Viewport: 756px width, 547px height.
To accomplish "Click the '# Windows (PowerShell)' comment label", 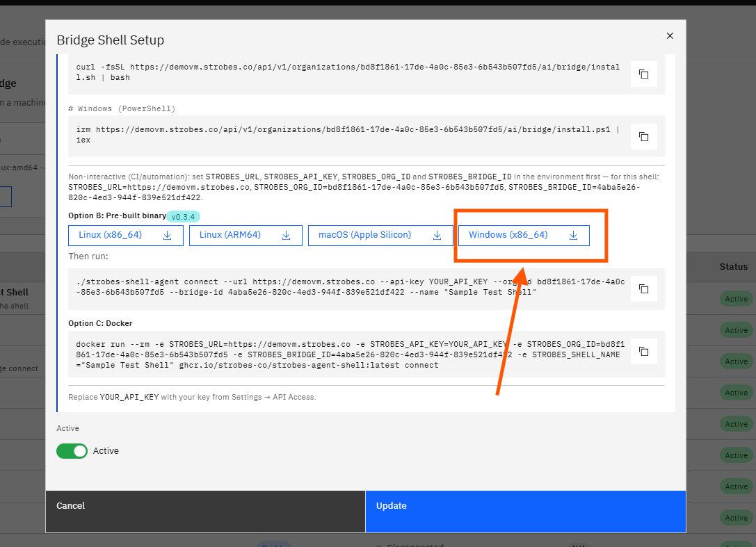I will [x=122, y=108].
